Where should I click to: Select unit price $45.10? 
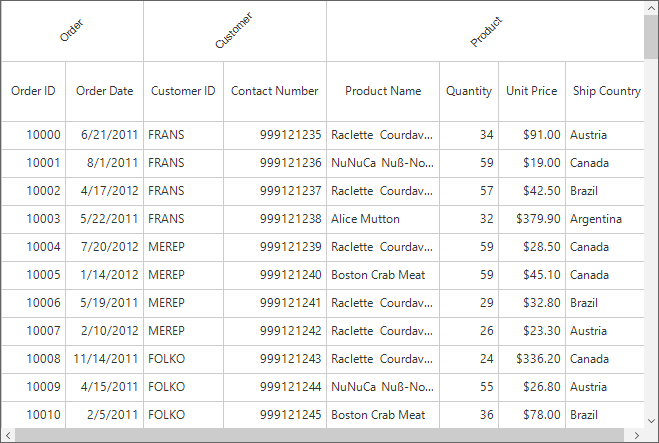point(532,275)
